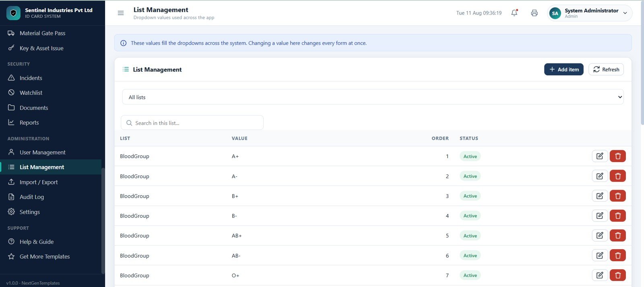Edit the BloodGroup O+ row
The image size is (644, 287).
coord(600,275)
